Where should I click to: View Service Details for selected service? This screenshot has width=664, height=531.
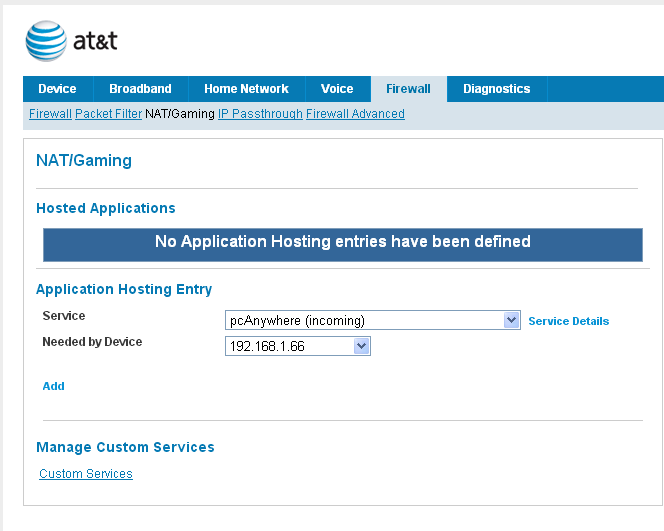pyautogui.click(x=568, y=321)
